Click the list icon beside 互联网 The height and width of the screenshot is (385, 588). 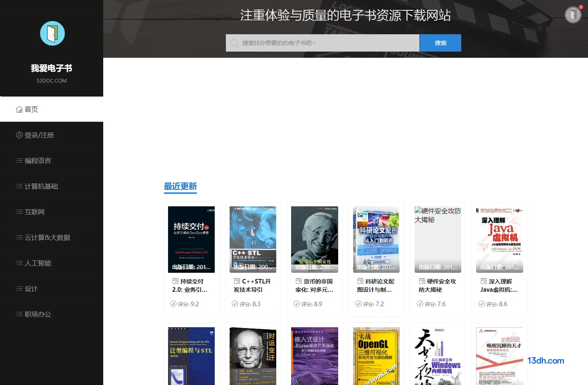point(19,212)
